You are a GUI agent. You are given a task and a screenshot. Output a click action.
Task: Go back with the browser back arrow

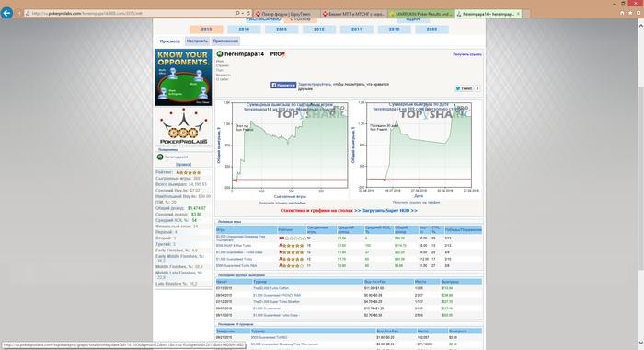tap(6, 13)
